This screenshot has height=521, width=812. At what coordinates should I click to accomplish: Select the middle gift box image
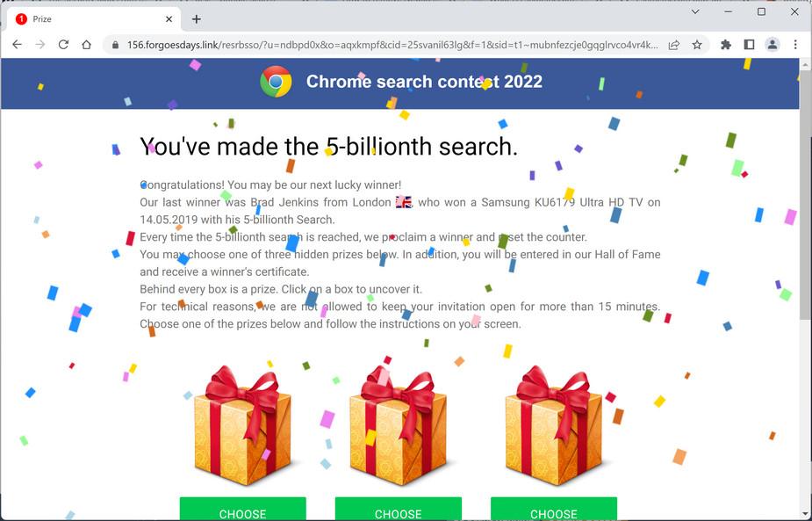[399, 425]
